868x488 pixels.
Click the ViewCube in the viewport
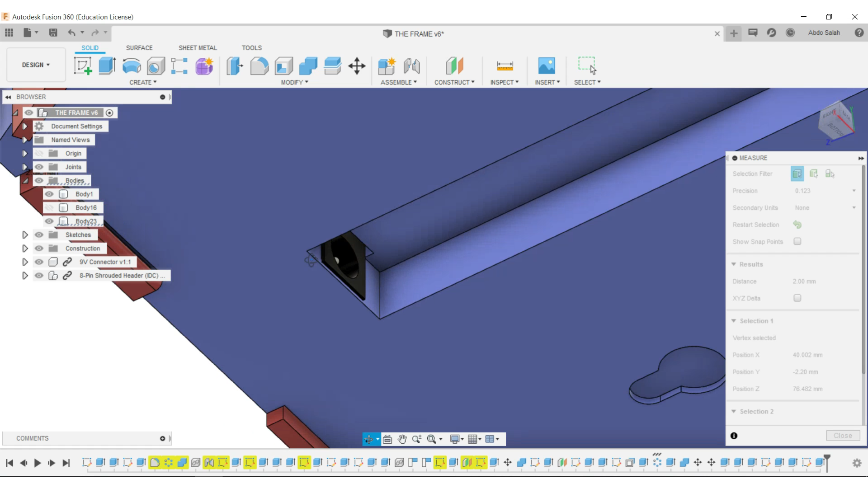click(836, 122)
